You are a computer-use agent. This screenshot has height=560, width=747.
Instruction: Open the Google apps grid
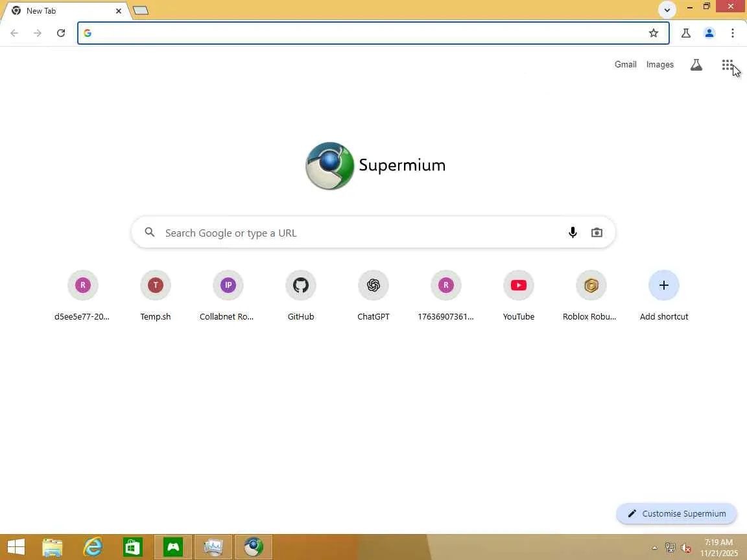(x=727, y=65)
